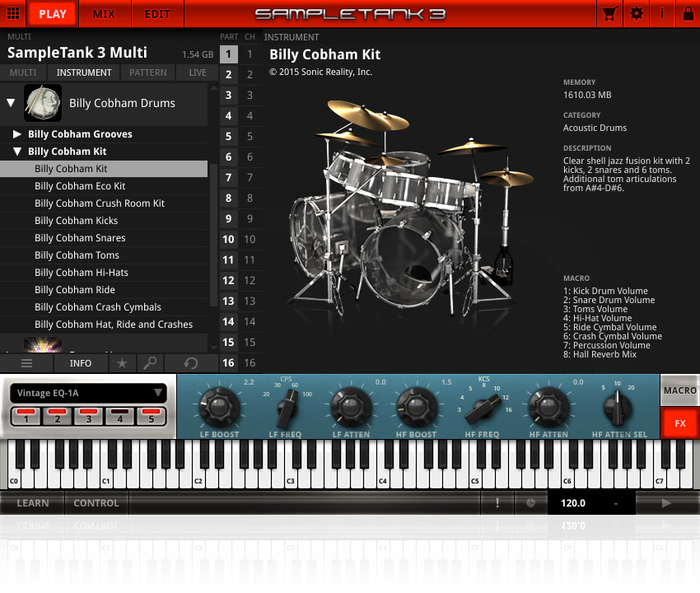Click browser scroll down arrow
Image resolution: width=700 pixels, height=593 pixels.
tap(213, 347)
